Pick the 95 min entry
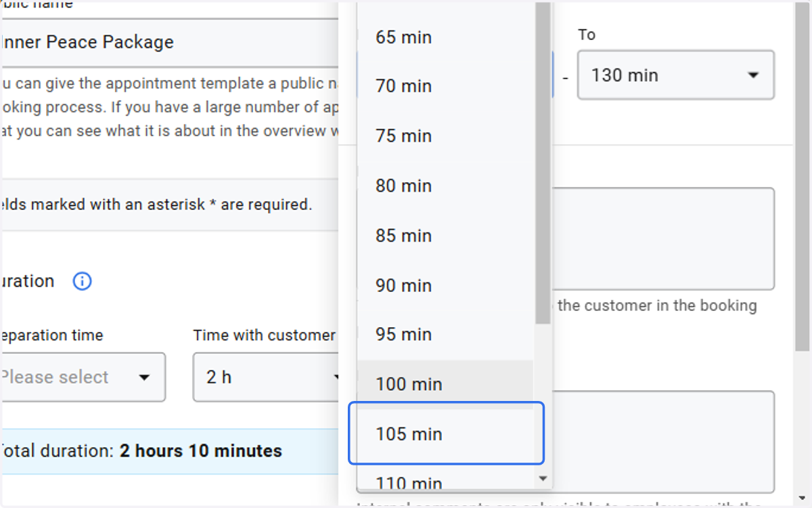This screenshot has height=508, width=812. [445, 335]
